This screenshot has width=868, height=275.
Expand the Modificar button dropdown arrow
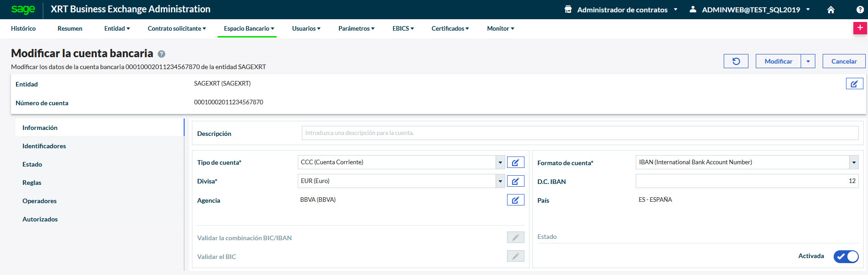808,61
